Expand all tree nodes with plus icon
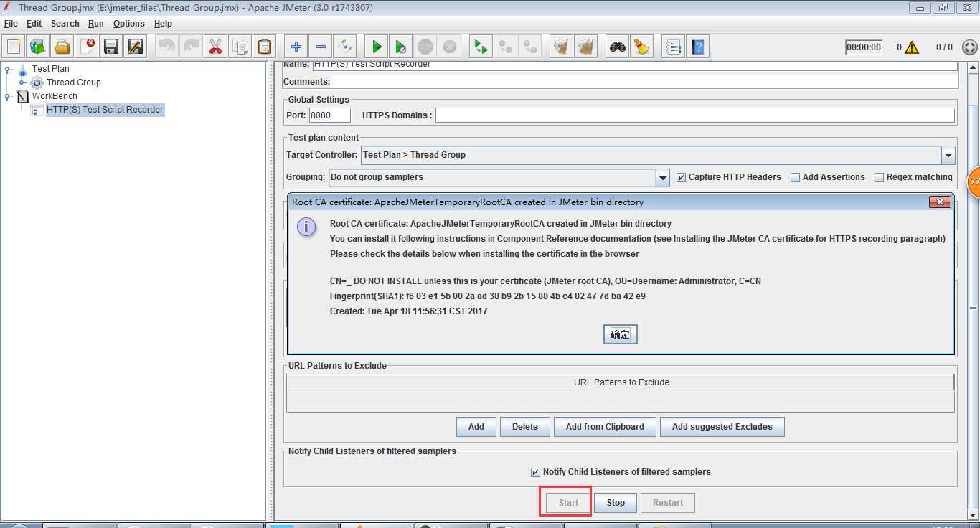The image size is (980, 528). [296, 47]
